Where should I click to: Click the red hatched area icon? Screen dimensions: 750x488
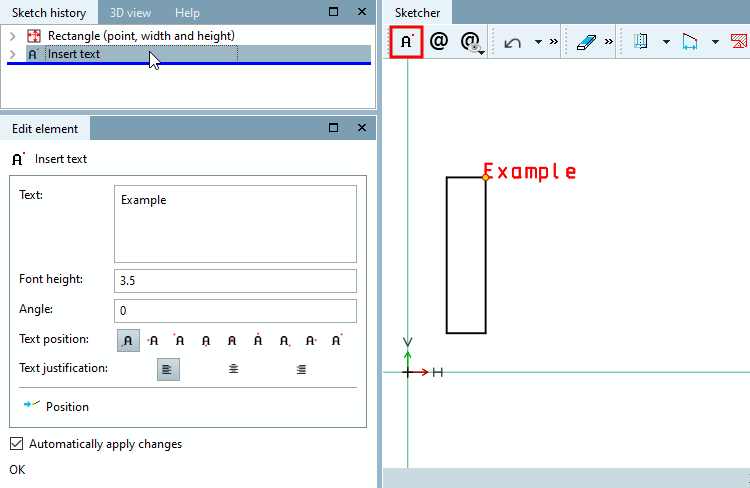point(739,41)
